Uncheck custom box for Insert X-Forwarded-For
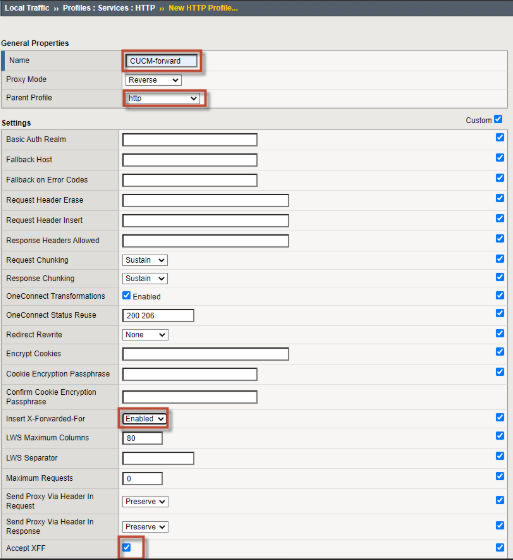 tap(500, 417)
